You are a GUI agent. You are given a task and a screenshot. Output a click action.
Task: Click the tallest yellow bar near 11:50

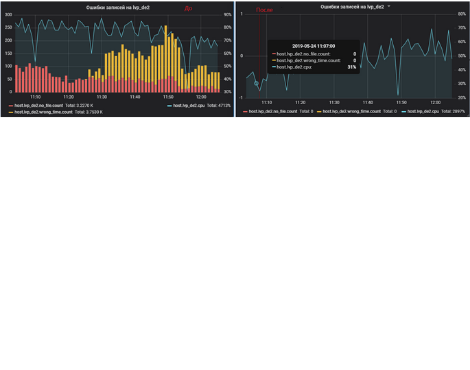[x=166, y=52]
